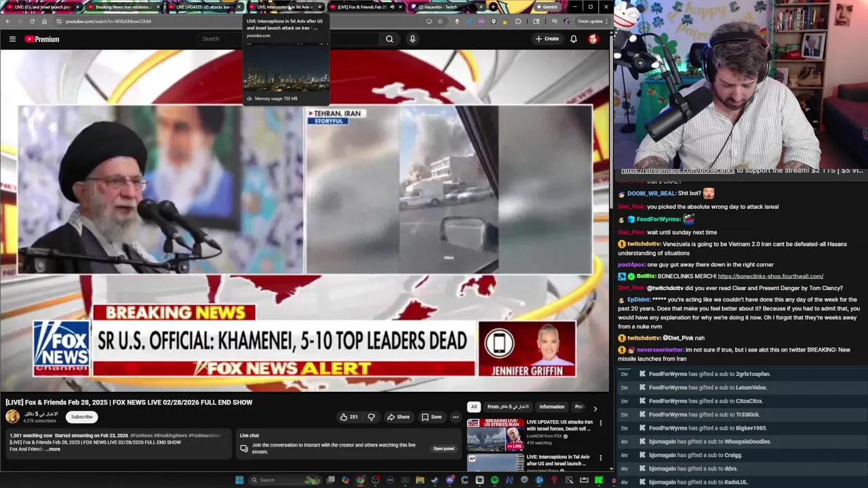
Task: Select the Information filter chip
Action: coord(552,407)
